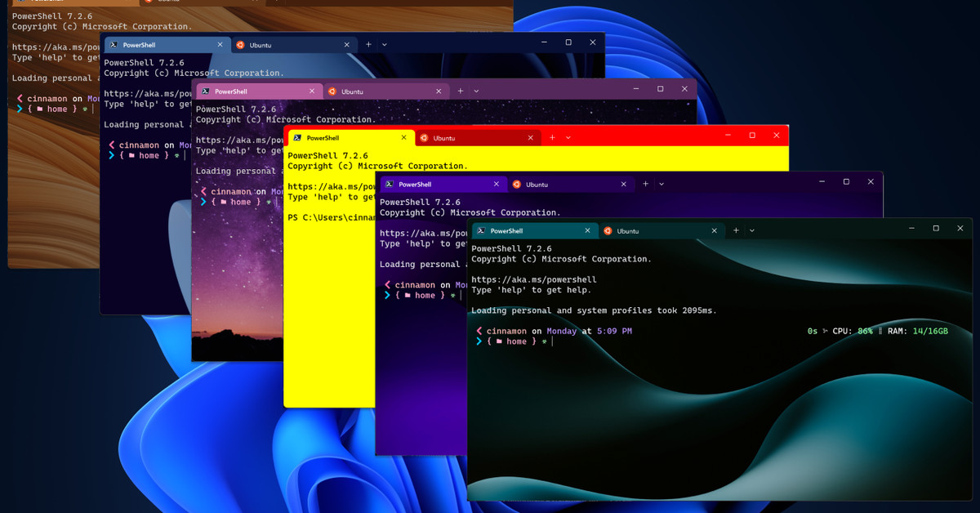This screenshot has height=513, width=980.
Task: Click the 'home' prompt in the galaxy window
Action: point(241,202)
